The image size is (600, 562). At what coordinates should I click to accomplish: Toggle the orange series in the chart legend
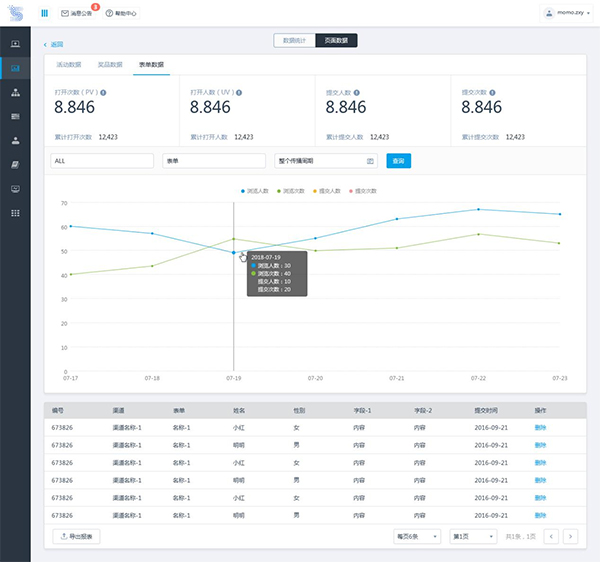327,191
